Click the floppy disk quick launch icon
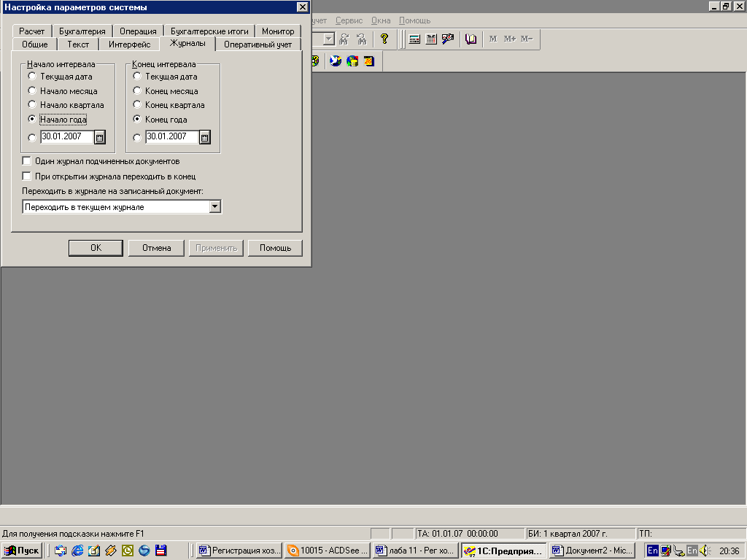Image resolution: width=747 pixels, height=560 pixels. click(x=161, y=551)
